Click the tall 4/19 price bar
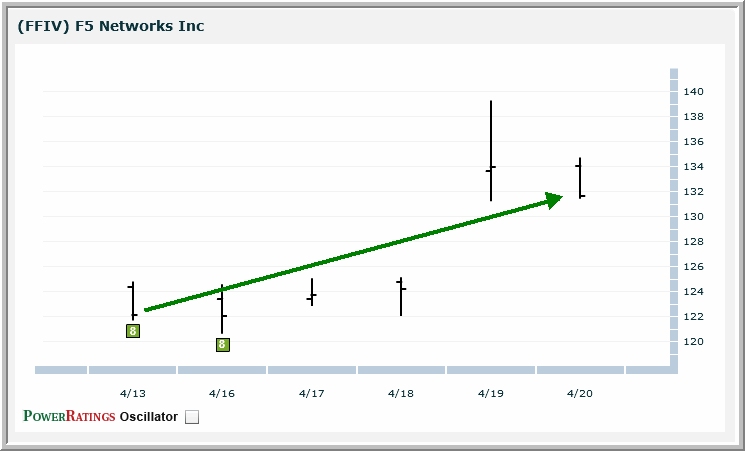Image resolution: width=745 pixels, height=451 pixels. (x=491, y=150)
